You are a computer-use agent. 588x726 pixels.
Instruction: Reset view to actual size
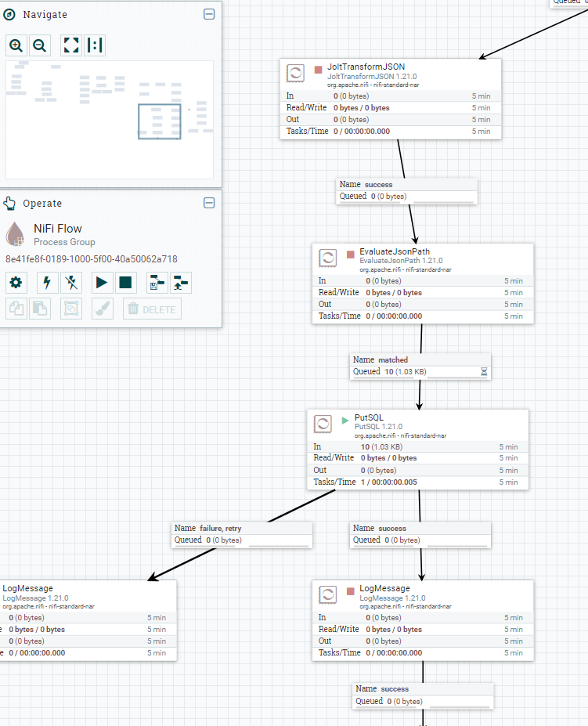[95, 45]
